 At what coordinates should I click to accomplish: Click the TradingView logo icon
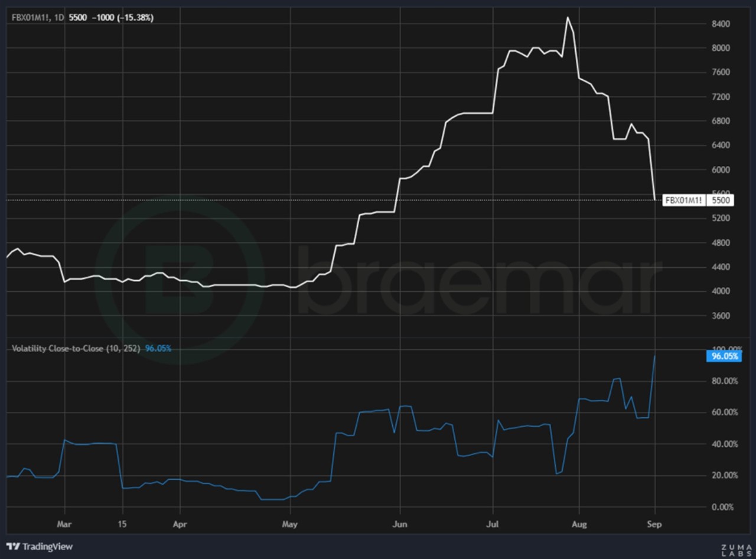tap(12, 547)
